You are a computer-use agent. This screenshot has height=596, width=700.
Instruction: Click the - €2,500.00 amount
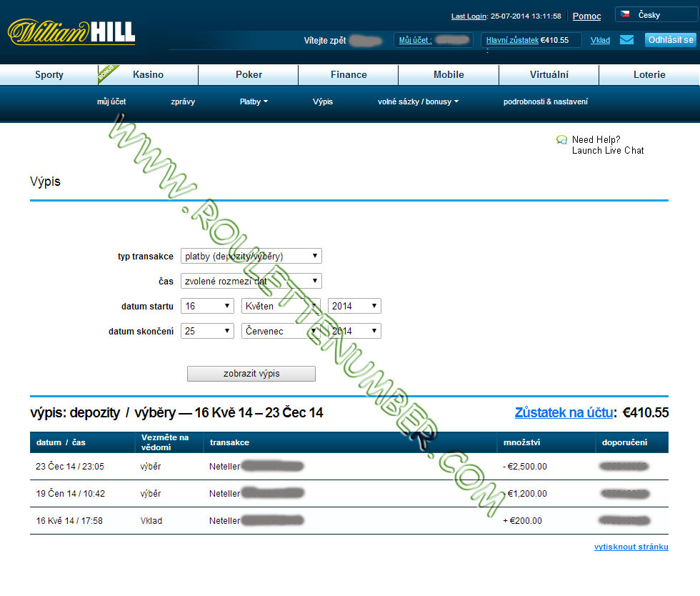(524, 467)
